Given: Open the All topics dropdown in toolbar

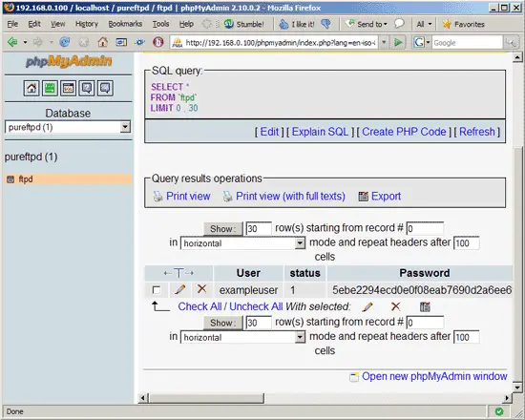Looking at the screenshot, I should click(424, 24).
